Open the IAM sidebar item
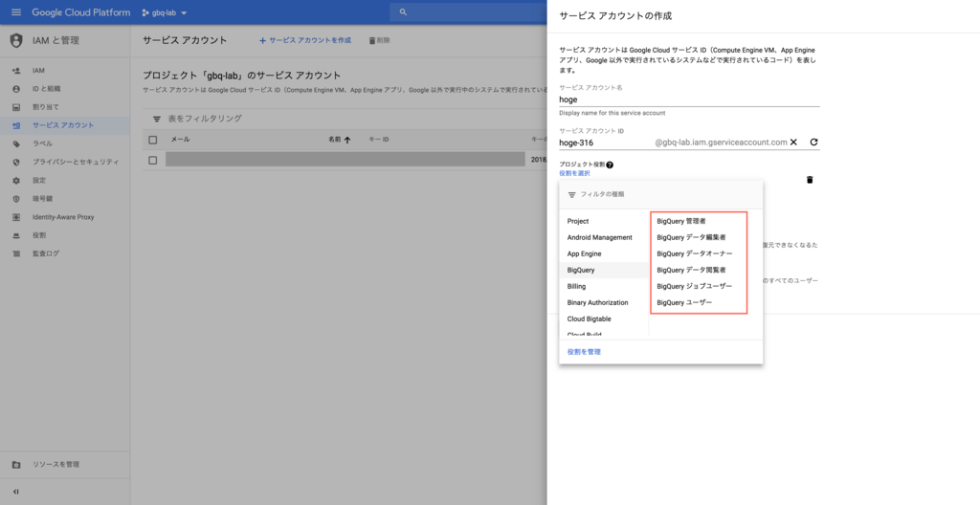 65,71
